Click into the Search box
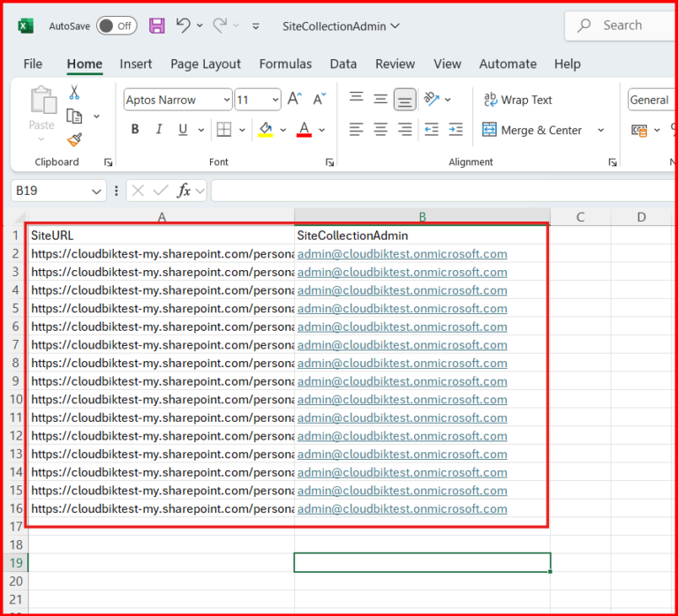 621,26
